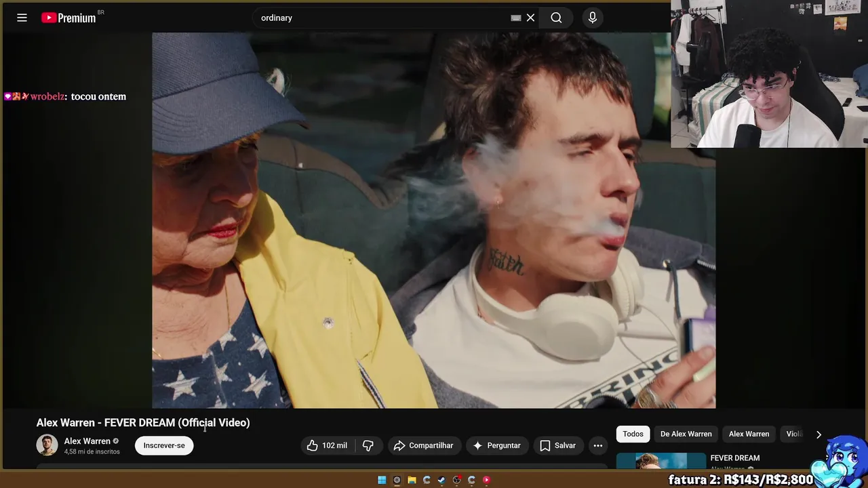
Task: Open Steam from the taskbar
Action: point(441,480)
